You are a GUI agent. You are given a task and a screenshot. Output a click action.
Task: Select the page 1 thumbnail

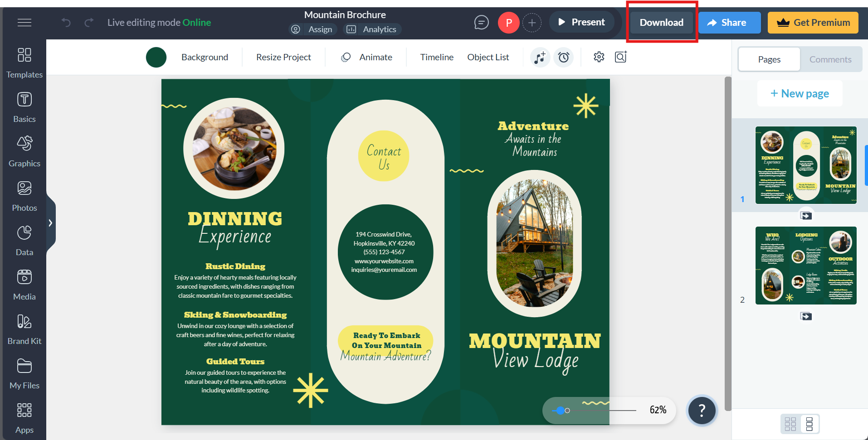point(806,165)
